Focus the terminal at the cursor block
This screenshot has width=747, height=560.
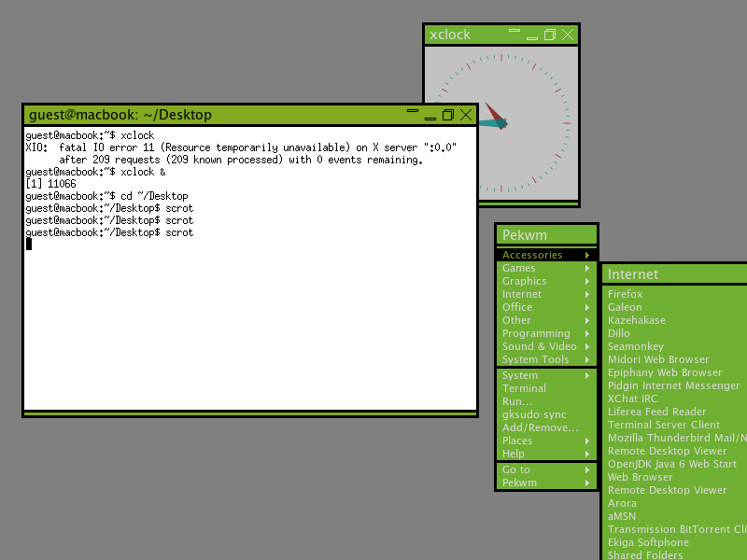coord(29,245)
